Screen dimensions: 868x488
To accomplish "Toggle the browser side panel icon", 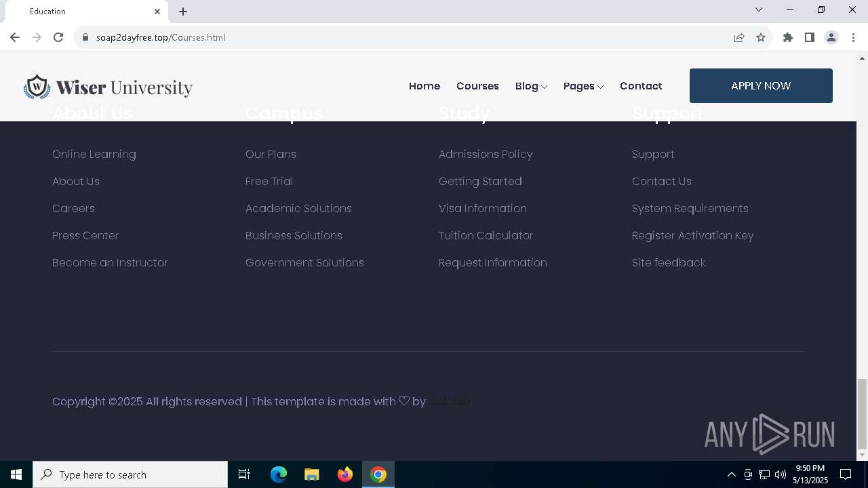I will (x=810, y=37).
